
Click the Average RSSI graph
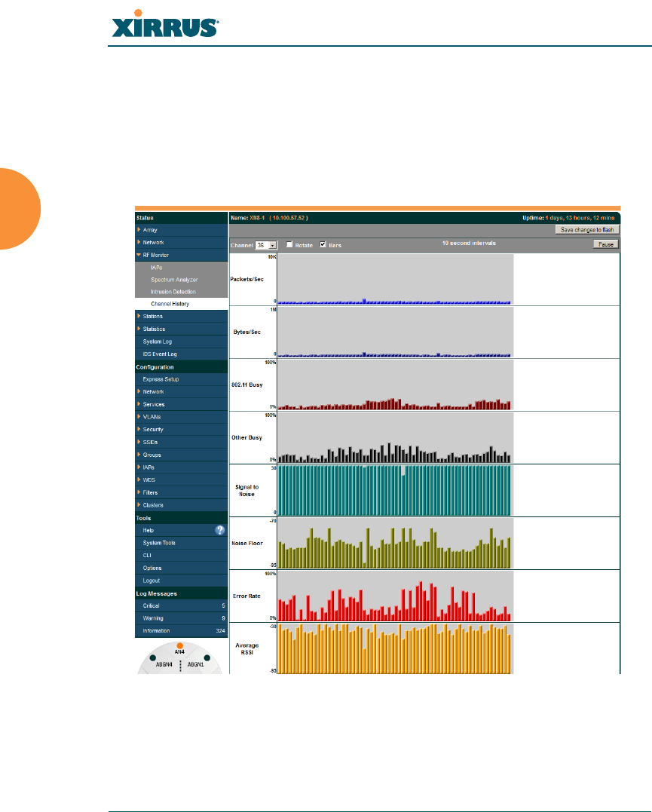(396, 649)
